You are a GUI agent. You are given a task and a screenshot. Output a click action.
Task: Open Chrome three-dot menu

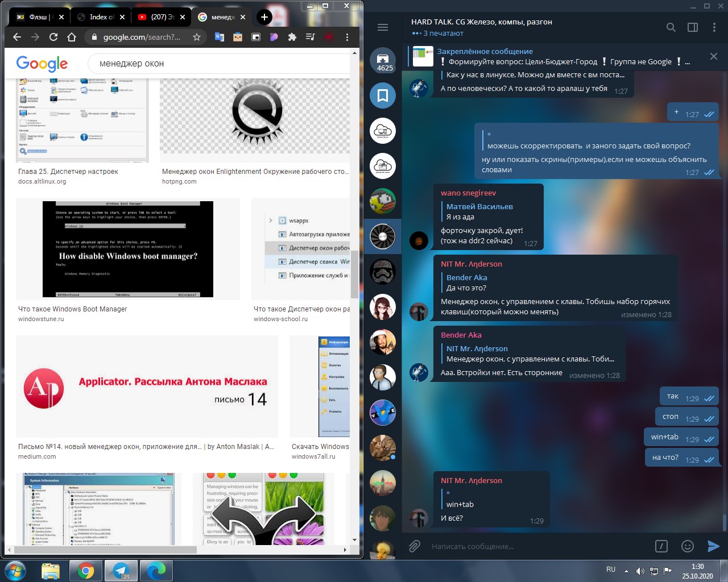point(347,37)
